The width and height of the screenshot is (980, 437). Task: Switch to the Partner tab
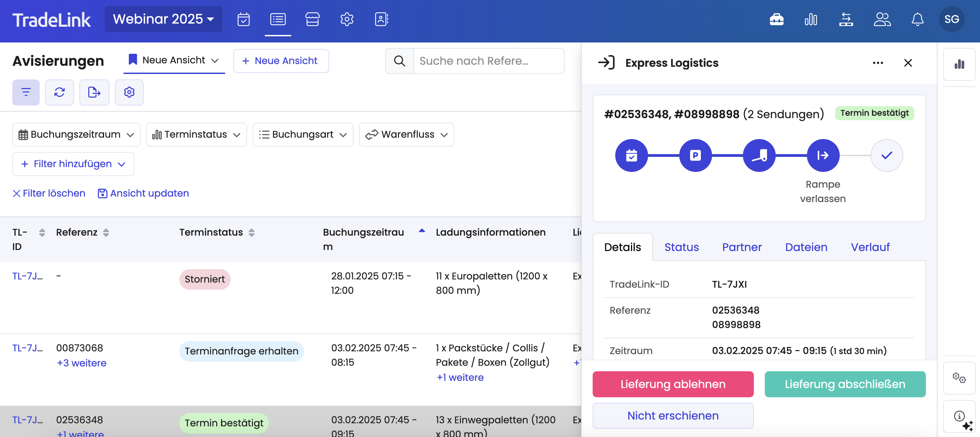click(x=742, y=247)
